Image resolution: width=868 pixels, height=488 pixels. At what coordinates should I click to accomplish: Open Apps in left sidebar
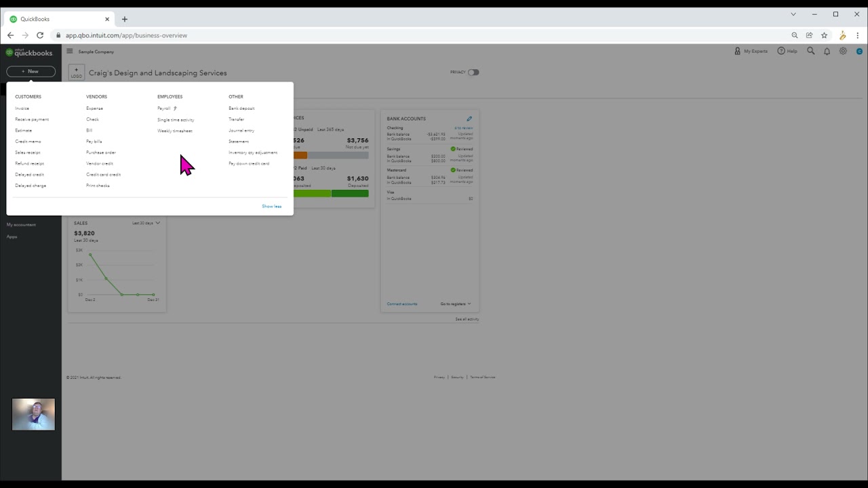click(12, 237)
